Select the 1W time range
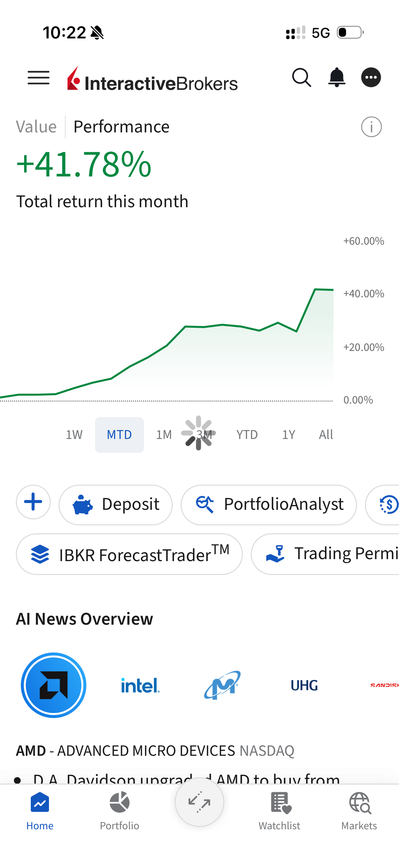The image size is (399, 868). click(x=74, y=435)
